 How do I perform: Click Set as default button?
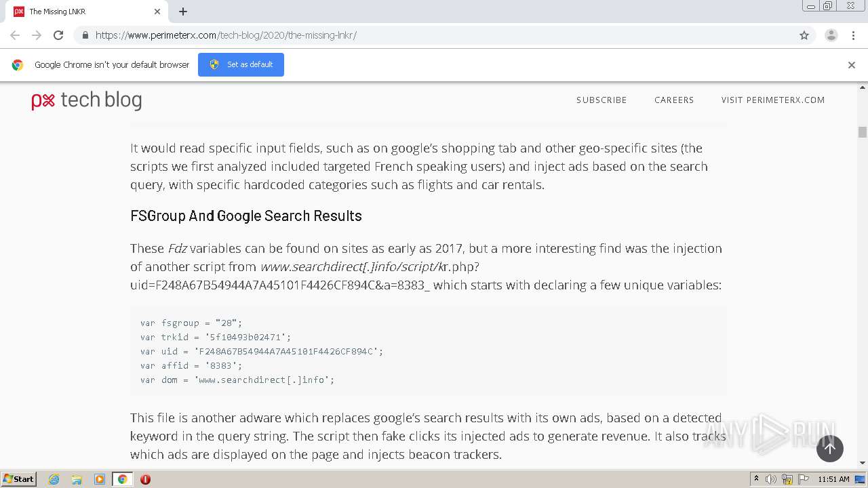241,64
